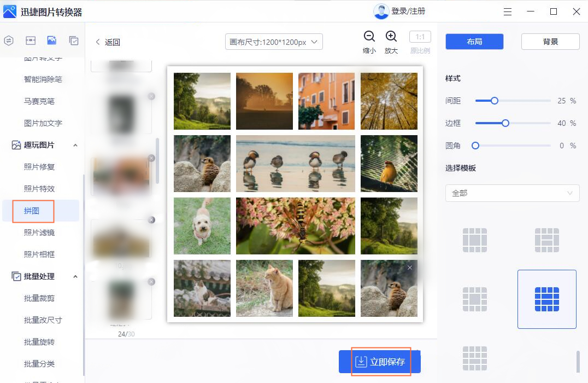The height and width of the screenshot is (383, 588).
Task: Select the top-left grid collage template
Action: tap(474, 240)
